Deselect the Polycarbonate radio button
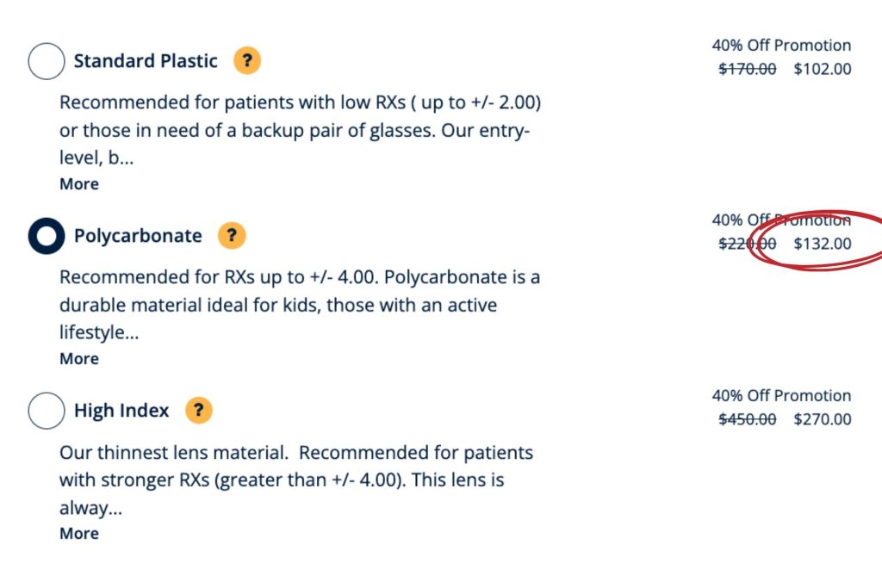882x588 pixels. pos(47,235)
